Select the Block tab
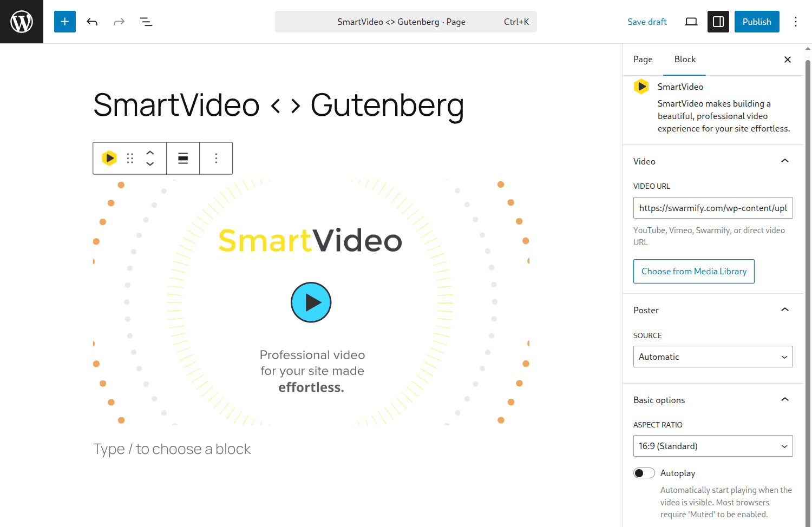This screenshot has width=812, height=527. click(684, 59)
